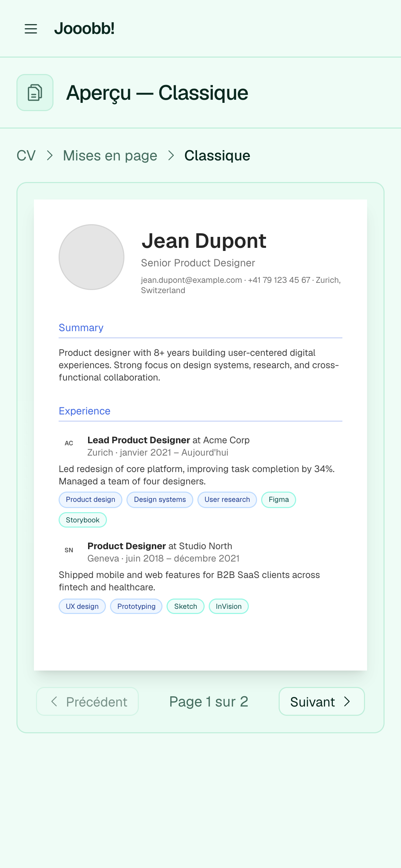Click the chevron before Classique breadcrumb
The width and height of the screenshot is (401, 868).
(x=171, y=156)
